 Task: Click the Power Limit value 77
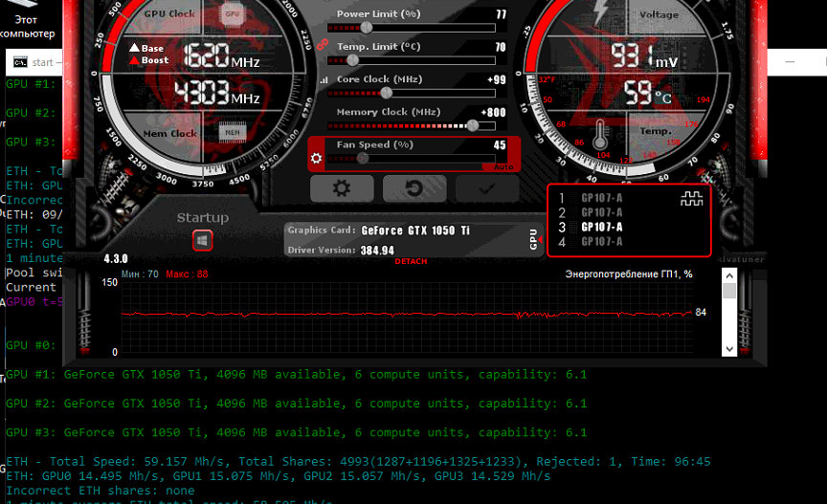[x=501, y=14]
